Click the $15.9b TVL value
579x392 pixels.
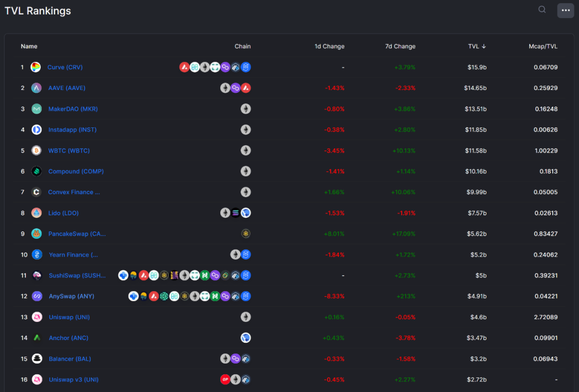tap(477, 67)
